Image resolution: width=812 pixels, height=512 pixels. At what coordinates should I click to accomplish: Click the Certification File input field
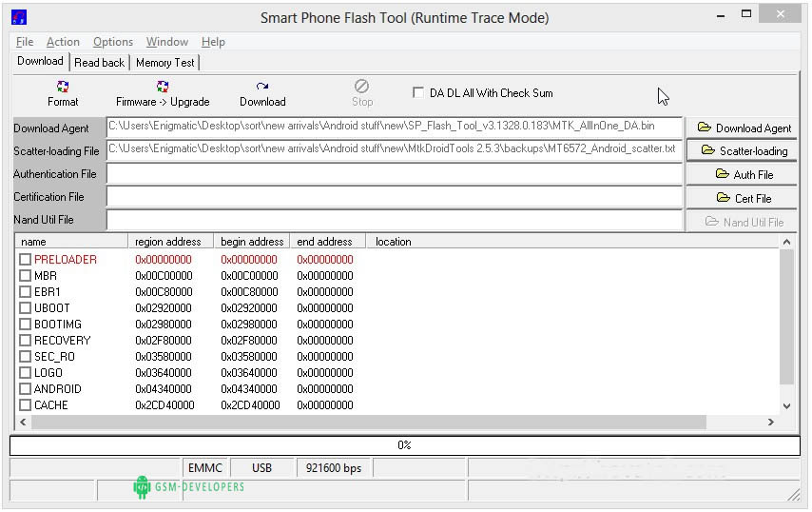tap(394, 196)
